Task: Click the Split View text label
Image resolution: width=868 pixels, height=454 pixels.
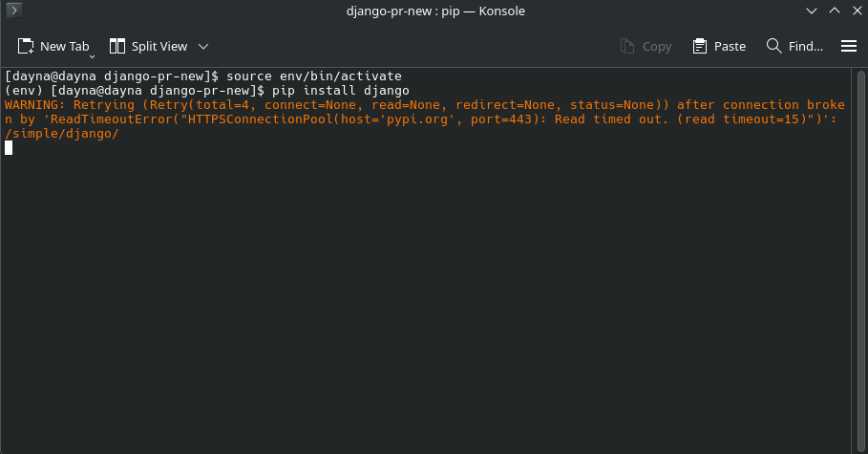Action: [159, 46]
